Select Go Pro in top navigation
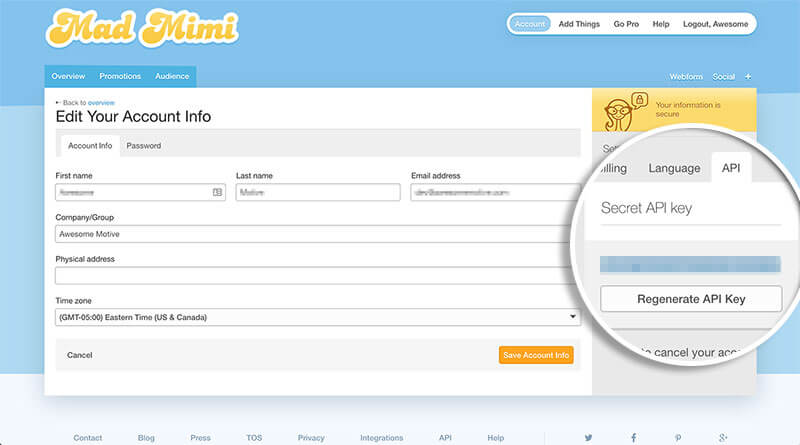 (626, 24)
